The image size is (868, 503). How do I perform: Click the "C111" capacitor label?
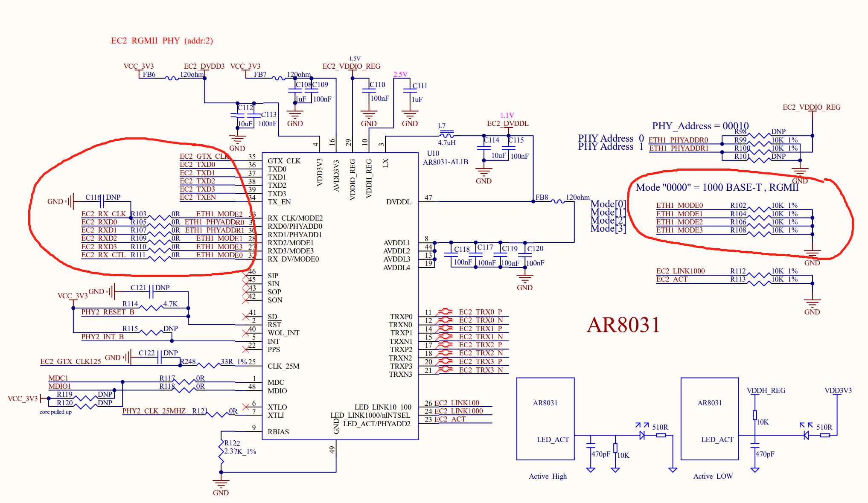[x=420, y=86]
